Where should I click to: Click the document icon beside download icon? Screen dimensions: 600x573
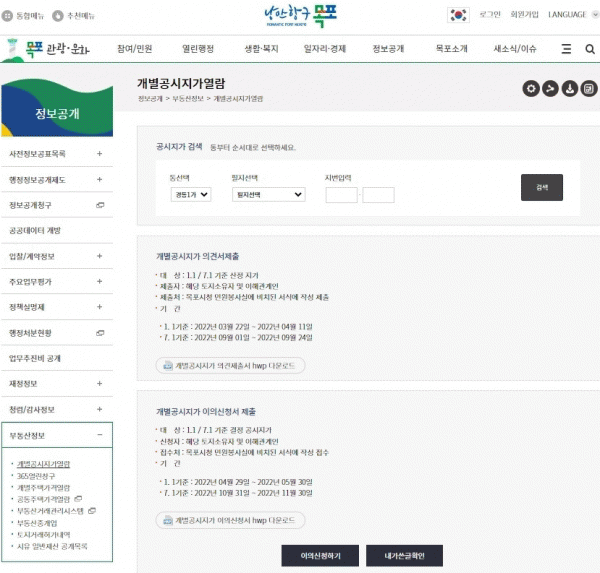[587, 89]
